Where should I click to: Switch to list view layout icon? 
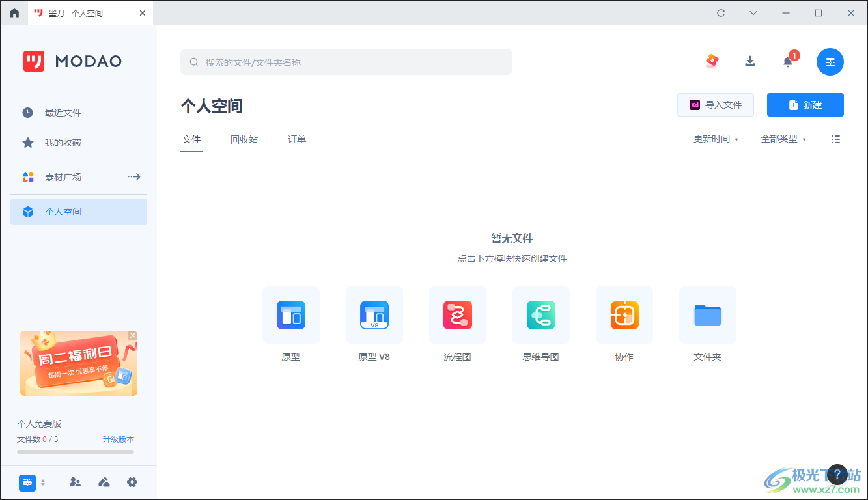(835, 139)
